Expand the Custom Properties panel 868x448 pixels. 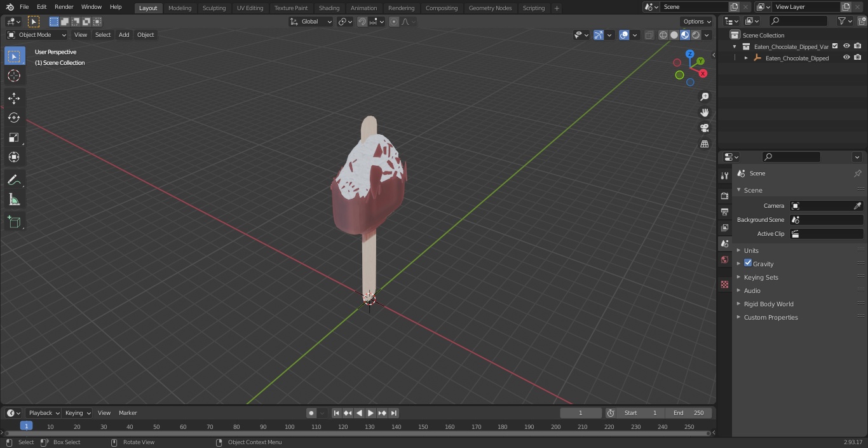(771, 317)
